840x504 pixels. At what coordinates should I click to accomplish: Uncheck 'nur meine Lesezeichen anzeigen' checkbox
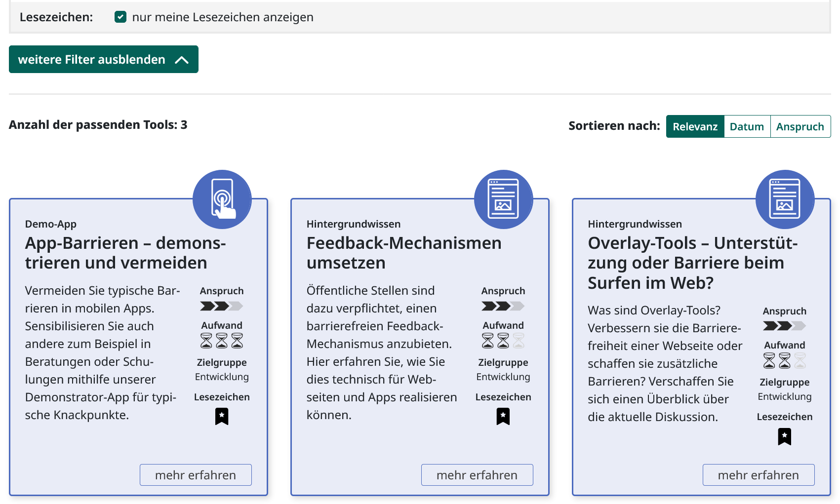pyautogui.click(x=120, y=17)
